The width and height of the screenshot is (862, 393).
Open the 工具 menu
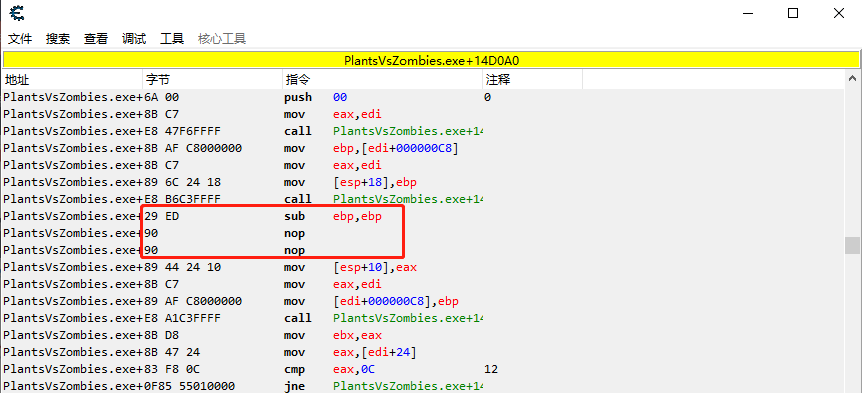(x=172, y=38)
